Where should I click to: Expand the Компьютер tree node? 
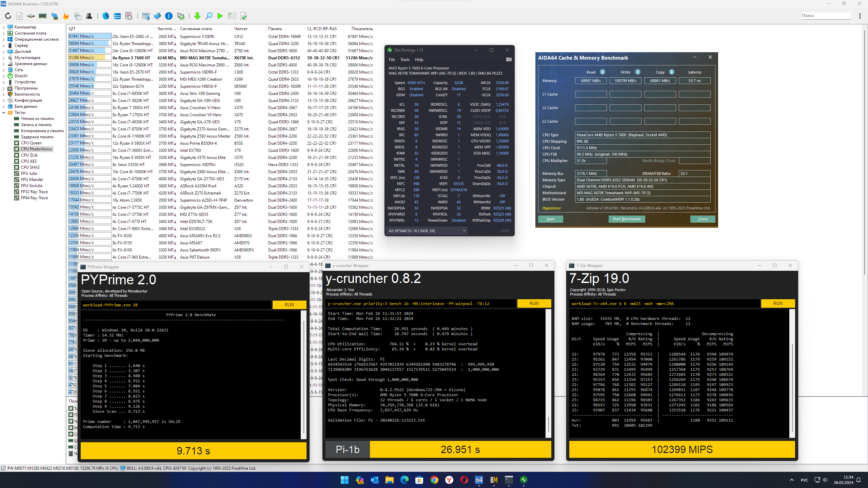point(4,27)
